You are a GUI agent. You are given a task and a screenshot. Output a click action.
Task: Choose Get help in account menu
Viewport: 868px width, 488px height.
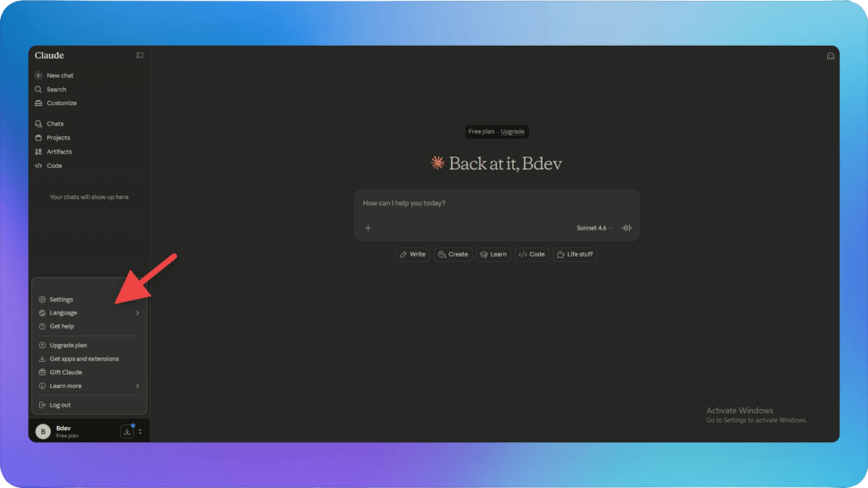[x=88, y=326]
